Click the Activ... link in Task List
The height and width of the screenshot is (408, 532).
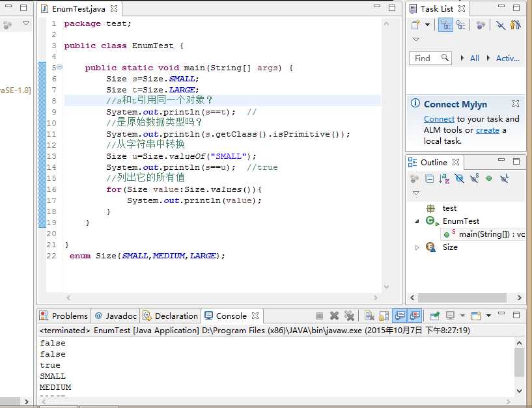tap(507, 59)
